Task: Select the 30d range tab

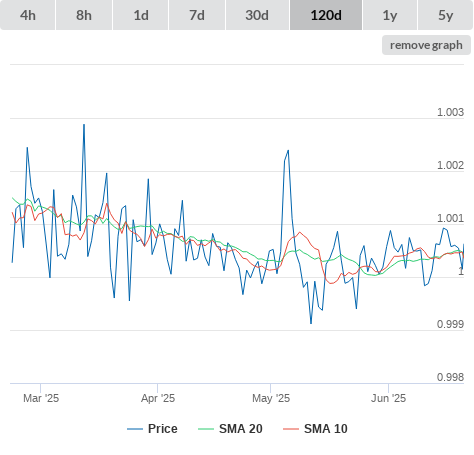Action: [x=257, y=15]
